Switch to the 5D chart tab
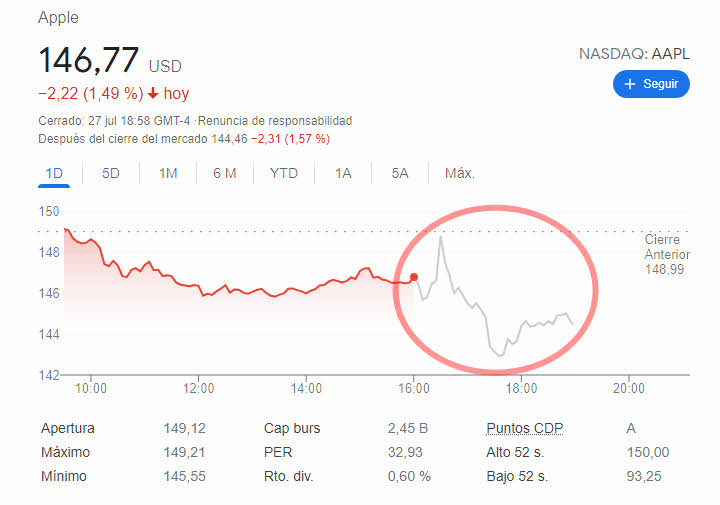Image resolution: width=720 pixels, height=505 pixels. (x=111, y=173)
